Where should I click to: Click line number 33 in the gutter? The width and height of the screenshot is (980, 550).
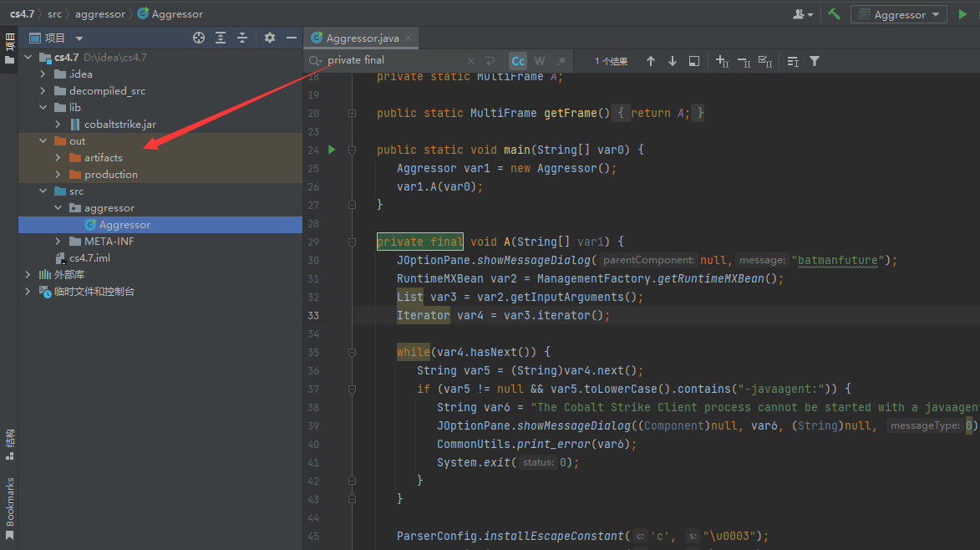(313, 316)
